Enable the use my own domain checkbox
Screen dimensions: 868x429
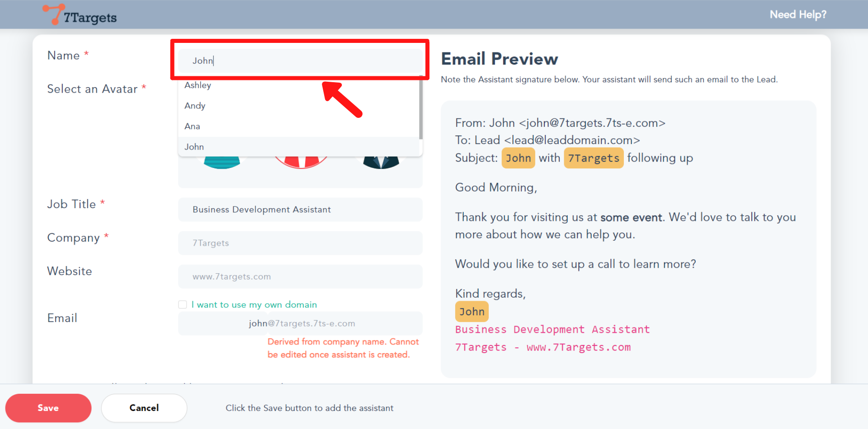tap(183, 305)
